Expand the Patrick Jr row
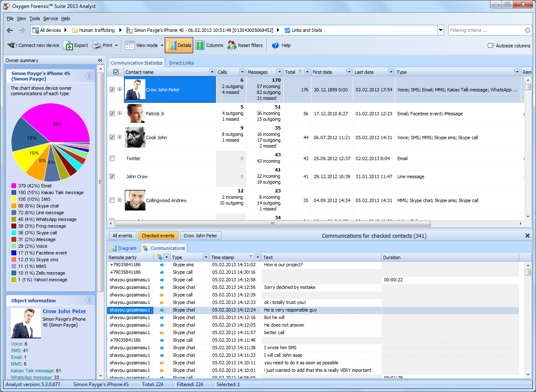 (120, 113)
